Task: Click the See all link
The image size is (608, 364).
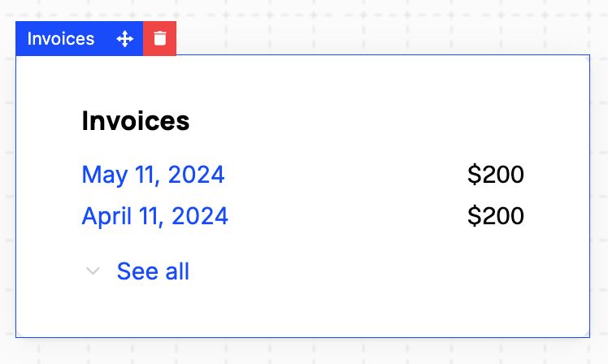Action: tap(153, 271)
